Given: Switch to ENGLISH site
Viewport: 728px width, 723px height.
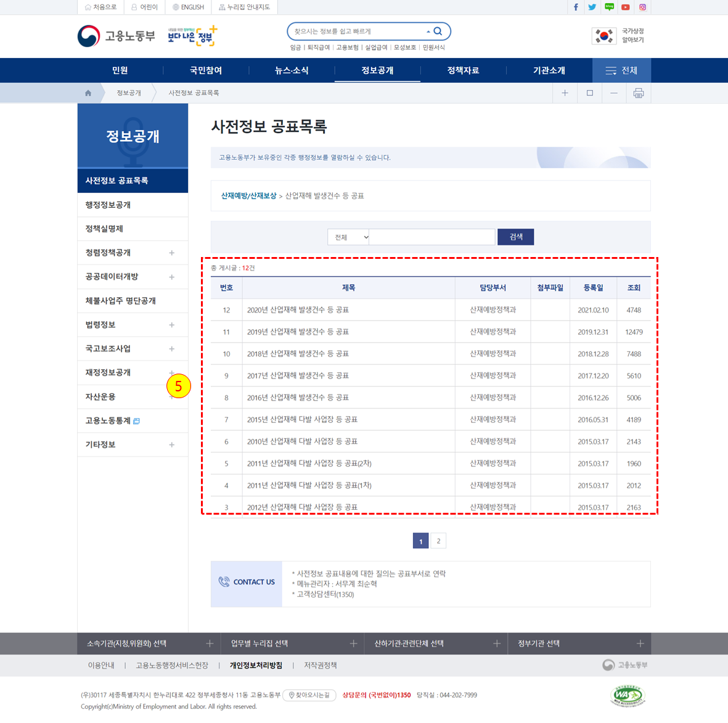Looking at the screenshot, I should [188, 7].
